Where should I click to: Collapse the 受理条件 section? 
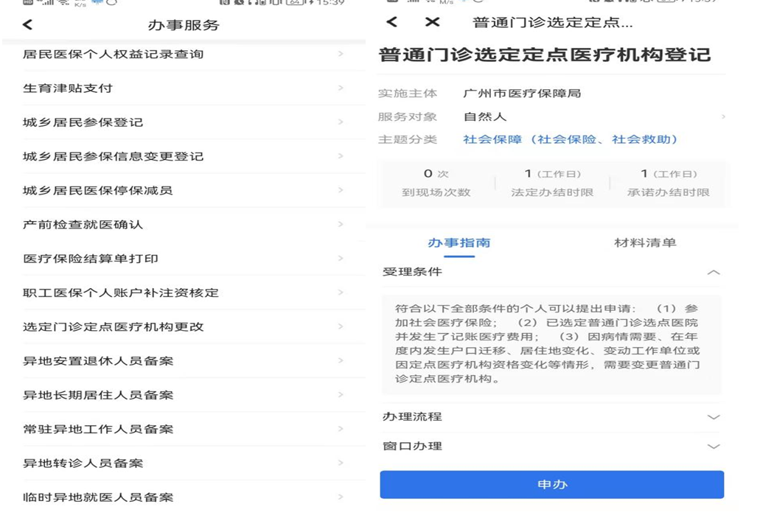(x=713, y=272)
